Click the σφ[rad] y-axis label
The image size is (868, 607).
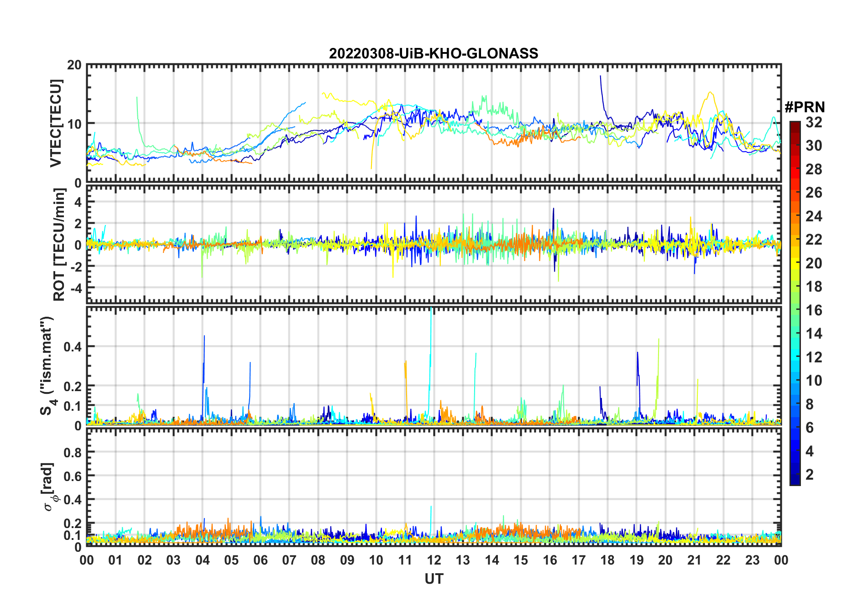[x=49, y=487]
